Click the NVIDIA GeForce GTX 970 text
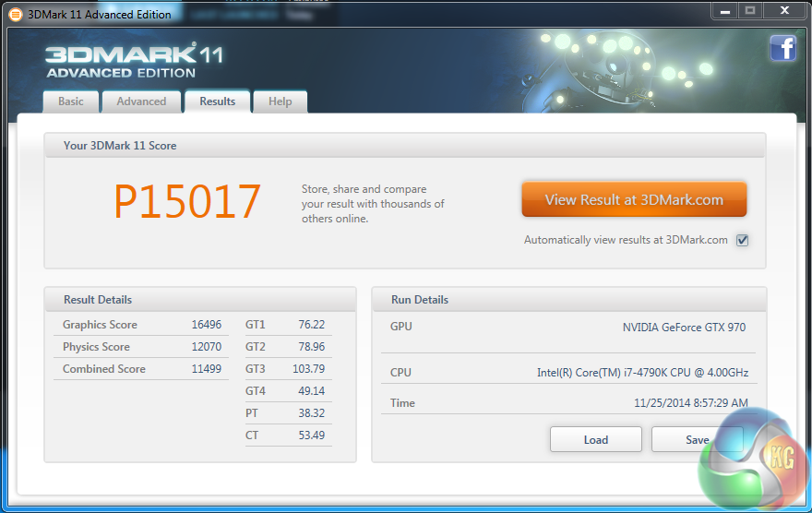The image size is (812, 513). tap(684, 327)
